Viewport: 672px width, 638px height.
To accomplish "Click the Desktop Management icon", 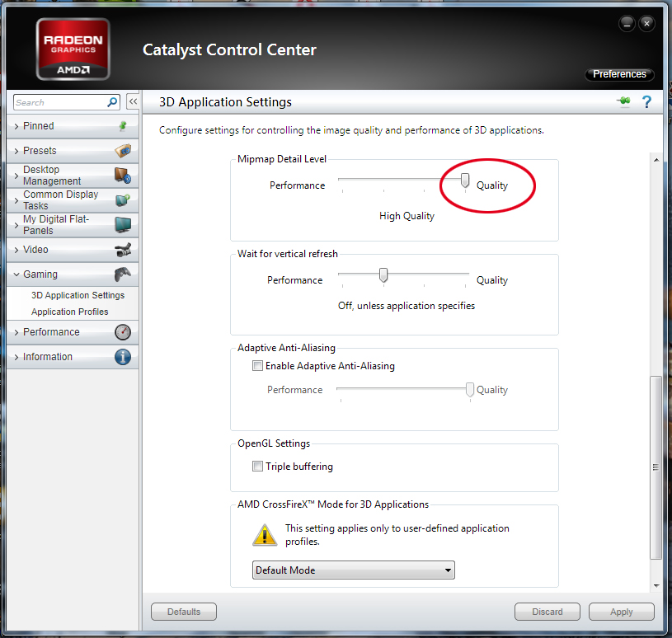I will [123, 176].
